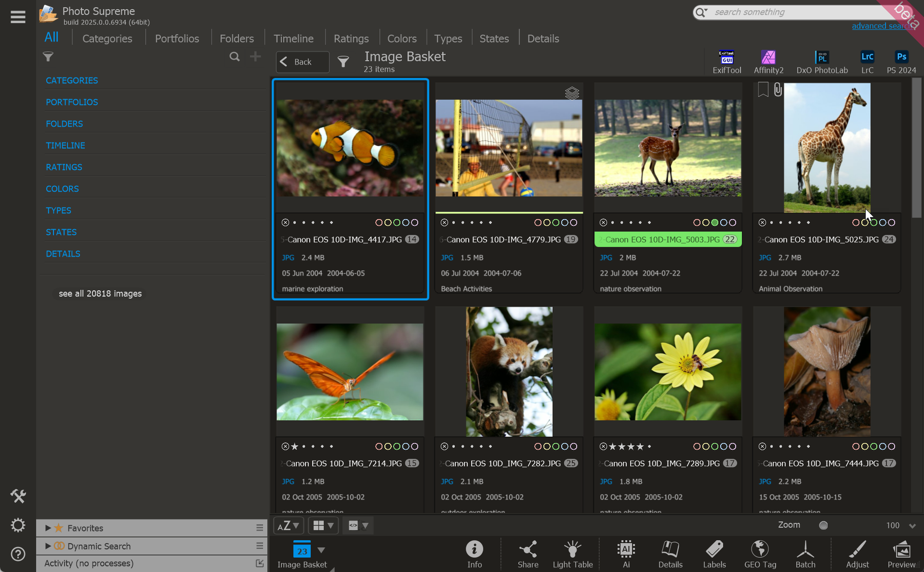Open the Batch tool
The width and height of the screenshot is (924, 572).
pyautogui.click(x=805, y=554)
